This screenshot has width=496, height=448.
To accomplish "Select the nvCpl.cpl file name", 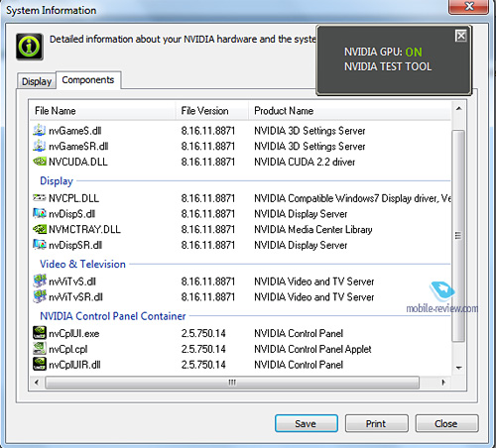I will pyautogui.click(x=68, y=349).
